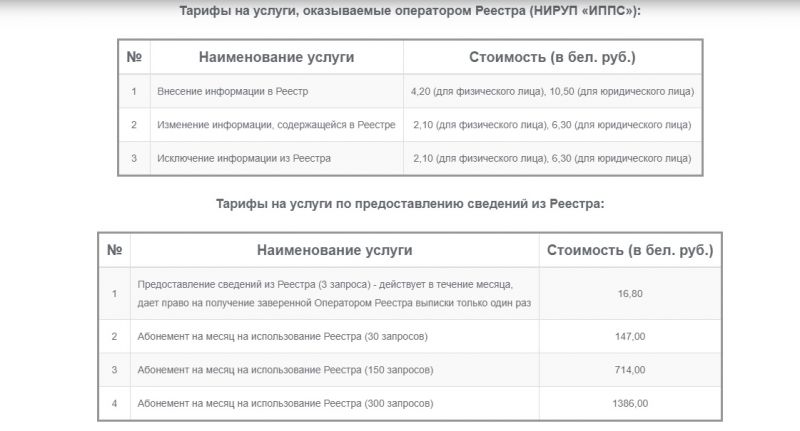Click the "№" header of the first table
Screen dimensions: 800x431
(x=134, y=57)
